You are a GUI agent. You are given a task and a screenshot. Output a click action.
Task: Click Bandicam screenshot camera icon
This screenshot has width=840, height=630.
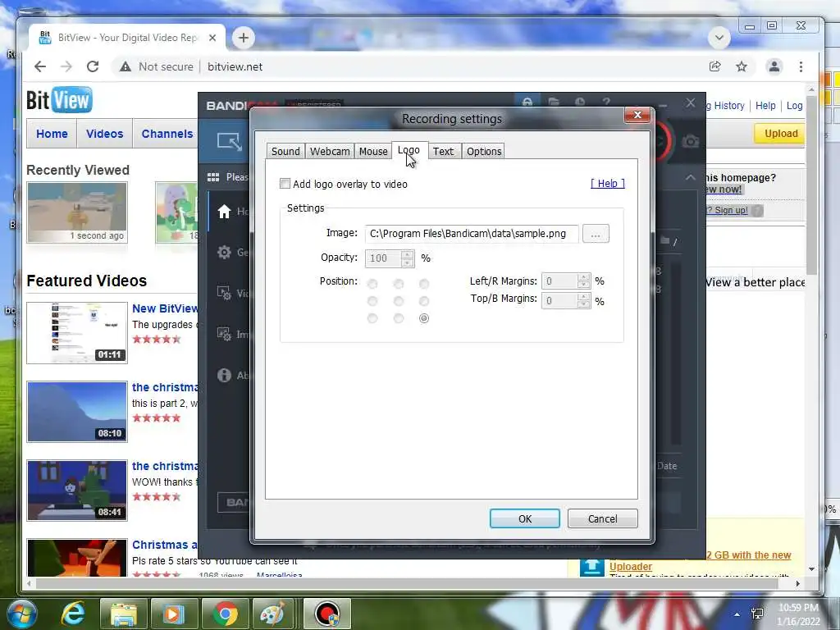[691, 141]
